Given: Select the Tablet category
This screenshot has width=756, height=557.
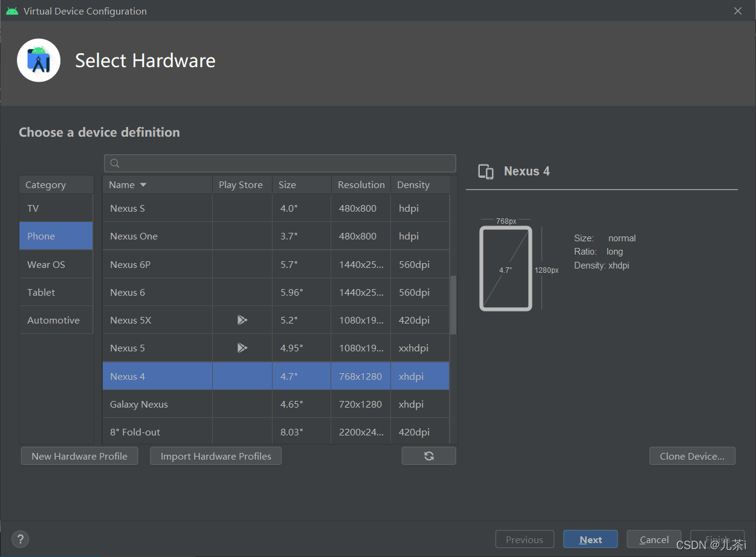Looking at the screenshot, I should 56,292.
